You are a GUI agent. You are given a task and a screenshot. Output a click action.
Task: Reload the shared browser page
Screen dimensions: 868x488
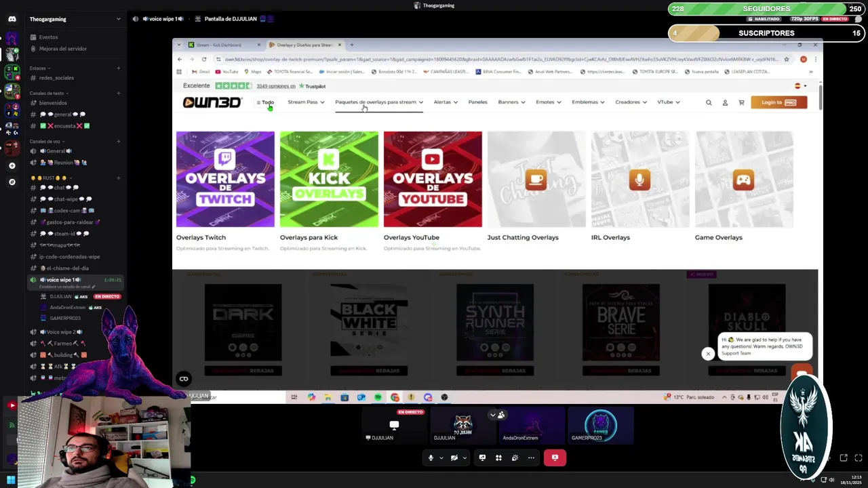(x=204, y=59)
